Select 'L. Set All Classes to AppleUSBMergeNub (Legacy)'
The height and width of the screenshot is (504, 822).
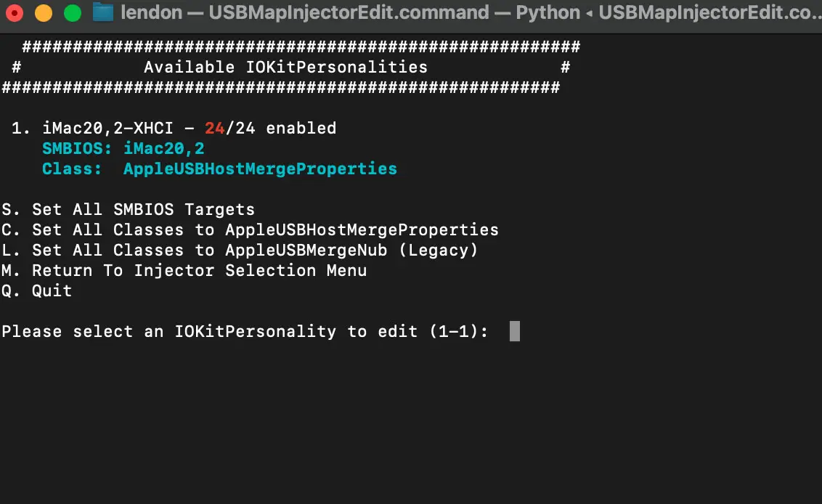240,251
